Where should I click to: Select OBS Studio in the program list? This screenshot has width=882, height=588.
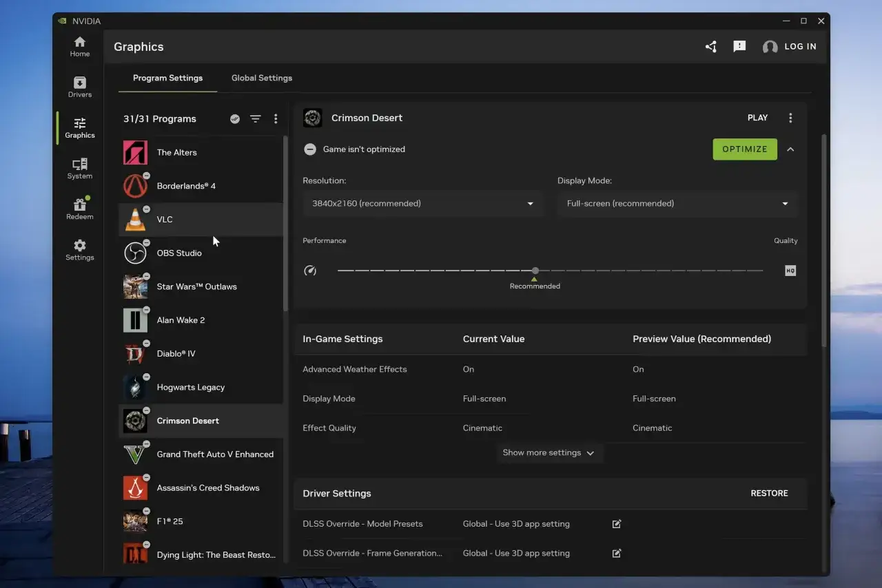point(201,253)
